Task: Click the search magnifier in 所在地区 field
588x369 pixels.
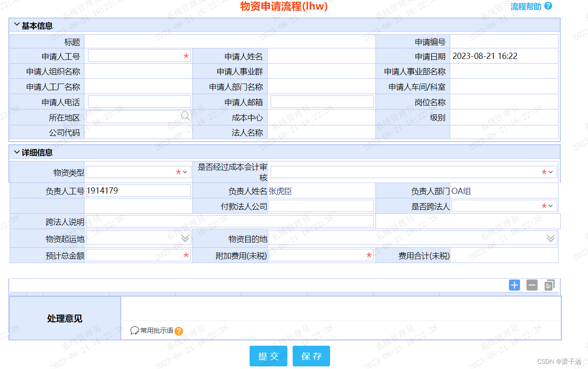Action: (x=185, y=116)
